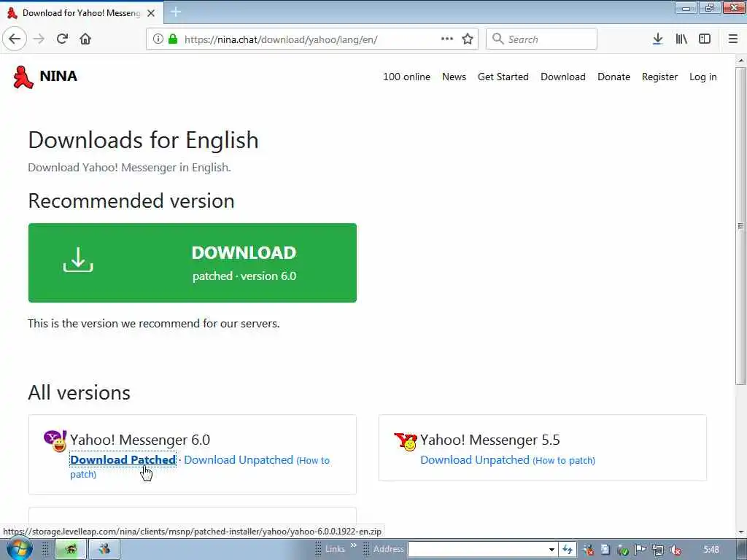Click Download Unpatched for Messenger 5.5
The height and width of the screenshot is (560, 747).
(x=474, y=460)
